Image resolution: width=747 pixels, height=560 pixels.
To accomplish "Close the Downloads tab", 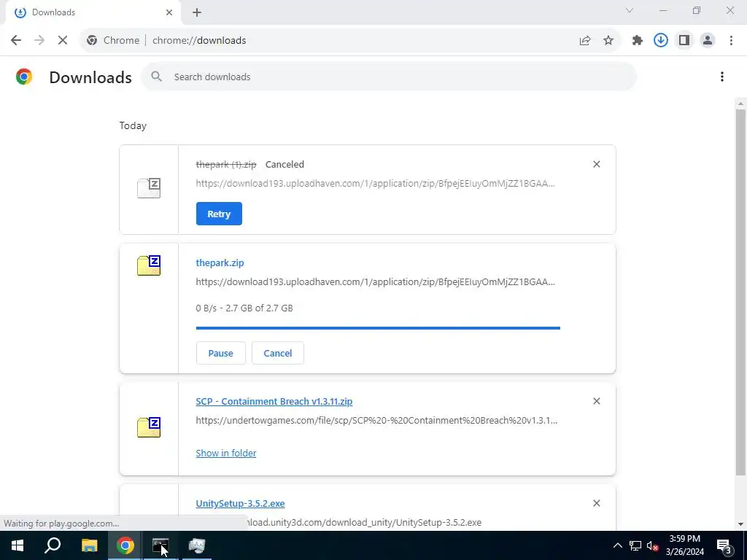I will 169,12.
